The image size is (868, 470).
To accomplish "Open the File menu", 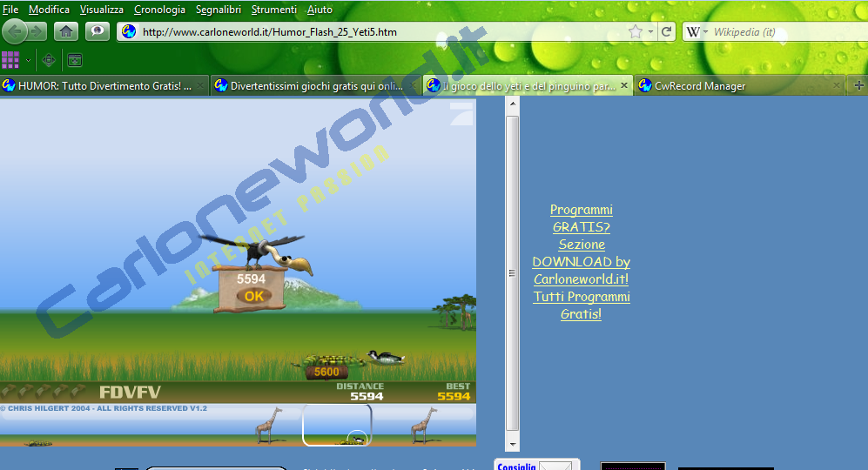I will pyautogui.click(x=10, y=10).
